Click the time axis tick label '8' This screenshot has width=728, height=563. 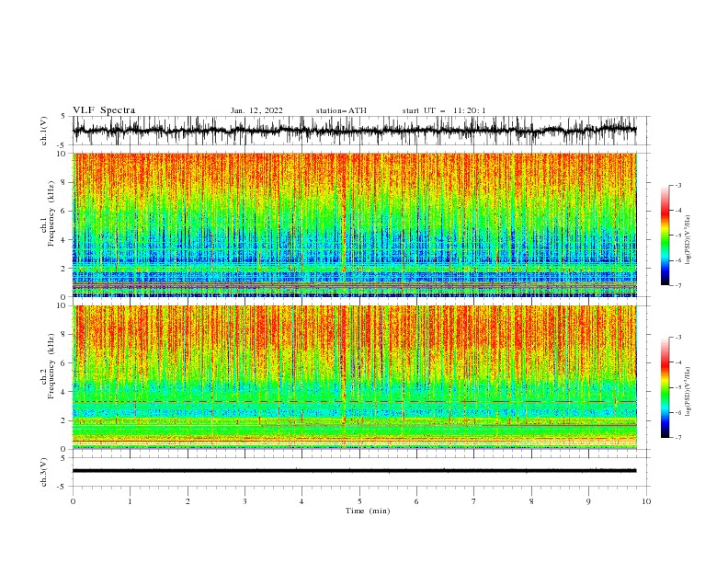click(531, 501)
